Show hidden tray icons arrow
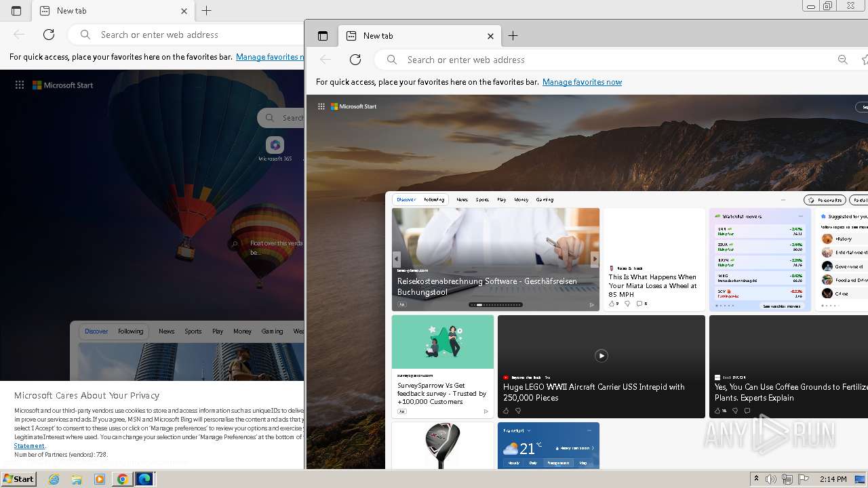Screen dimensions: 868x488 (x=756, y=479)
